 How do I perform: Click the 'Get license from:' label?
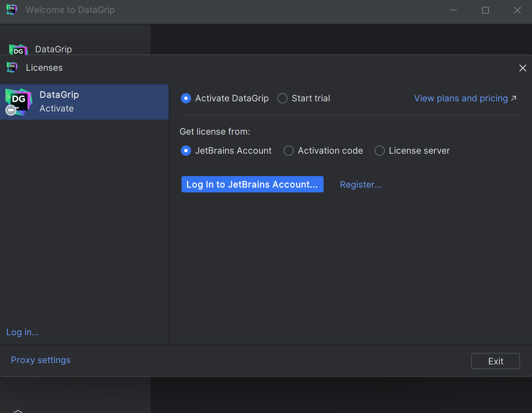(x=215, y=132)
